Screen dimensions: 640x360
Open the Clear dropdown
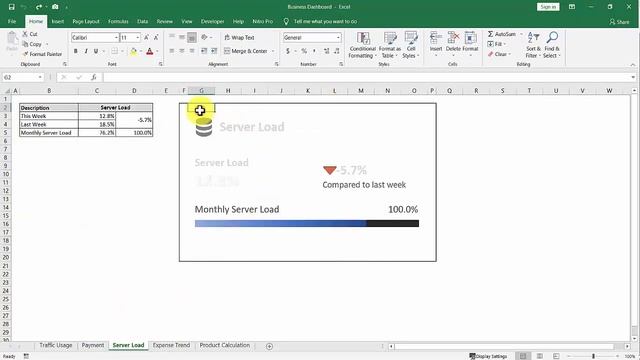(x=499, y=54)
